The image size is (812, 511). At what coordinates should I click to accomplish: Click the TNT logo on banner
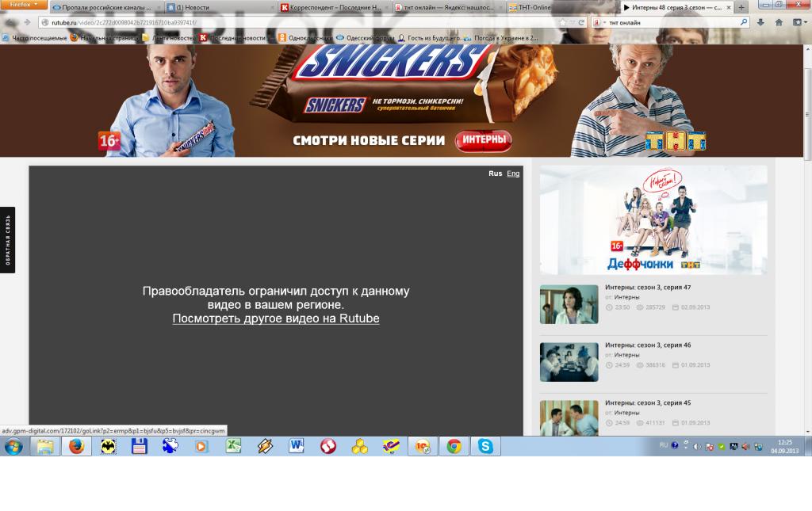click(x=676, y=140)
